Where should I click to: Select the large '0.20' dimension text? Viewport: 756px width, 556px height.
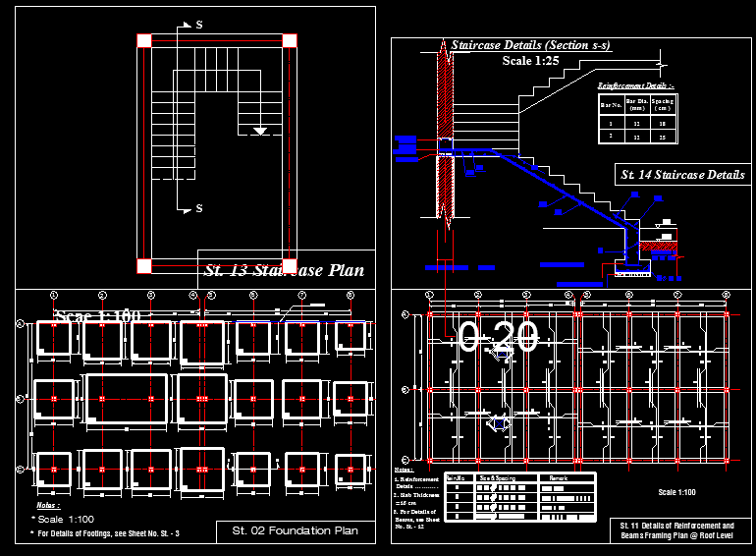pyautogui.click(x=499, y=338)
